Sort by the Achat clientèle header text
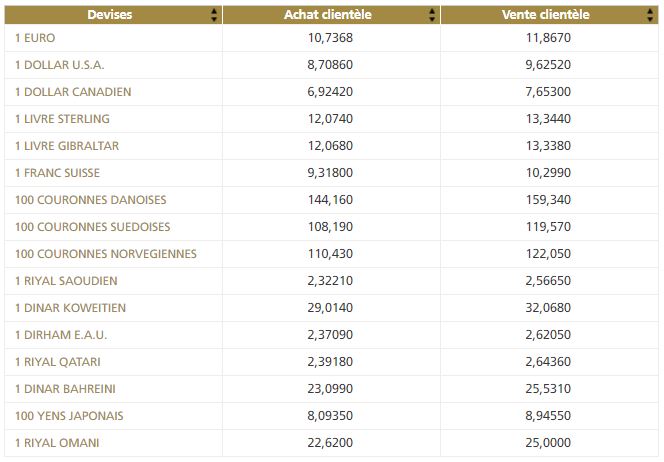664x462 pixels. [x=331, y=15]
